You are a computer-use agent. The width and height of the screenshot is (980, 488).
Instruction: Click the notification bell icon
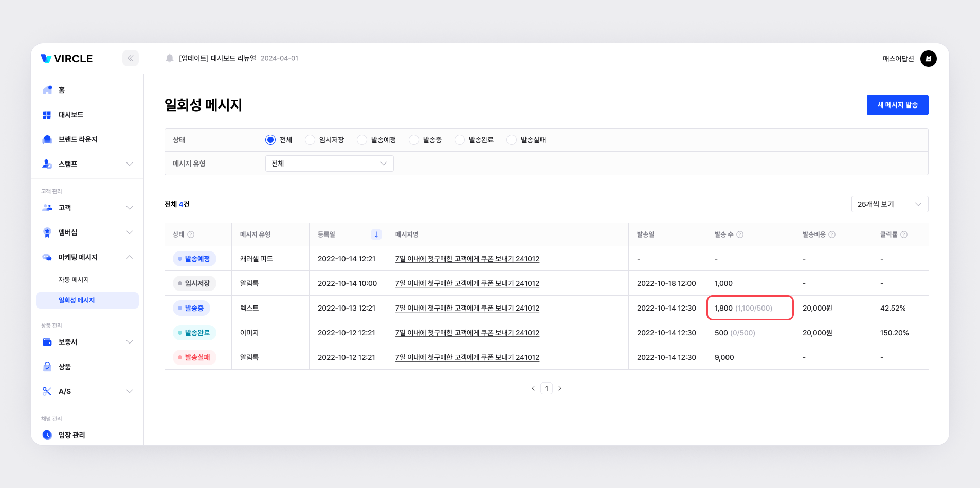point(170,58)
